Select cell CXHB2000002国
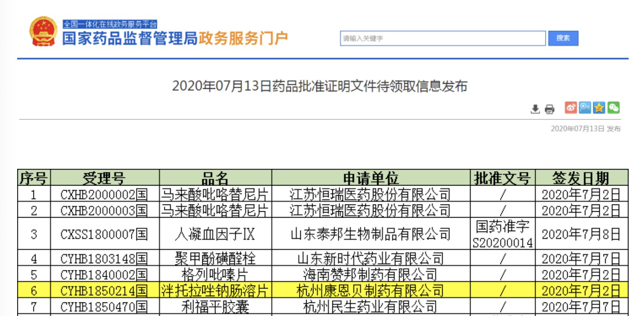Viewport: 644px width, 316px height. [104, 195]
